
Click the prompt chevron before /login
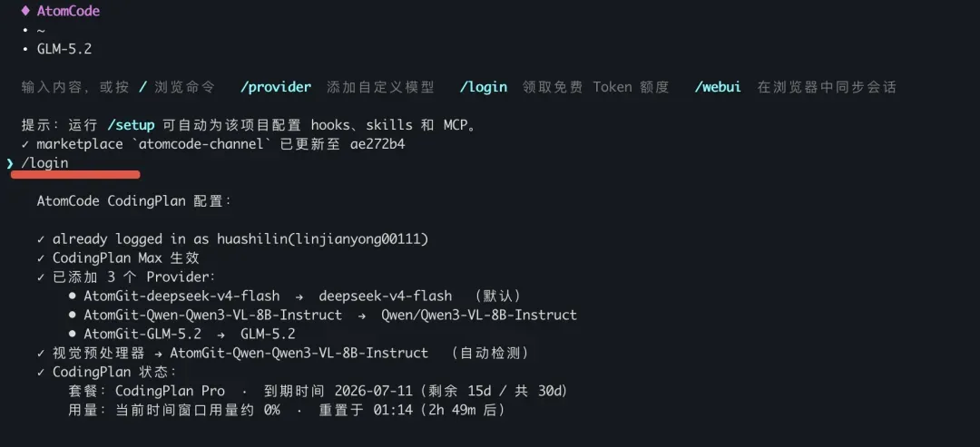click(11, 163)
